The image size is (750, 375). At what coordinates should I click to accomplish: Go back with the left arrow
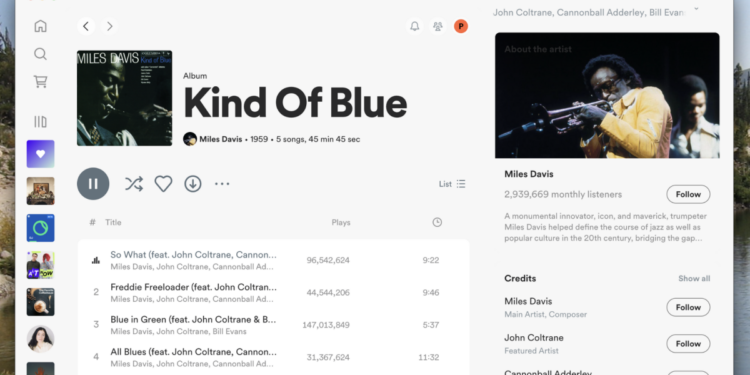[86, 26]
